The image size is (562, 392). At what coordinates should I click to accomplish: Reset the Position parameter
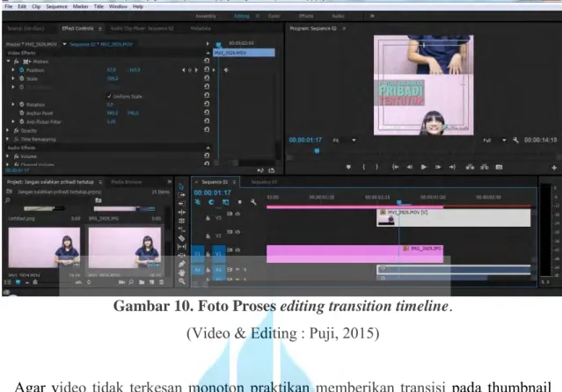tap(207, 69)
